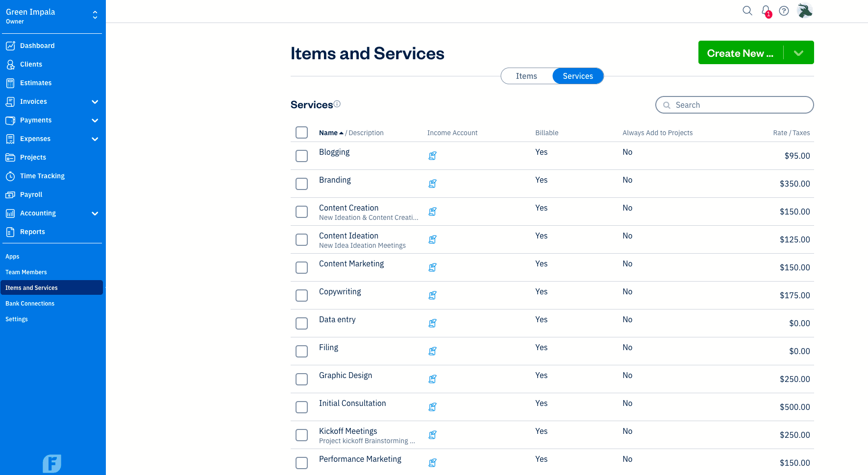Click the Create New button
Screen dimensions: 868x475
tap(740, 53)
